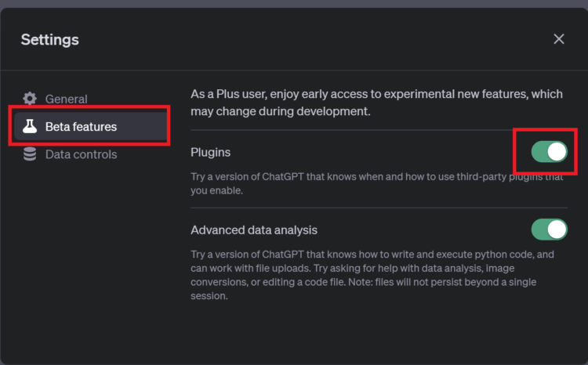Click the gear icon beside General
Image resolution: width=588 pixels, height=365 pixels.
(30, 99)
